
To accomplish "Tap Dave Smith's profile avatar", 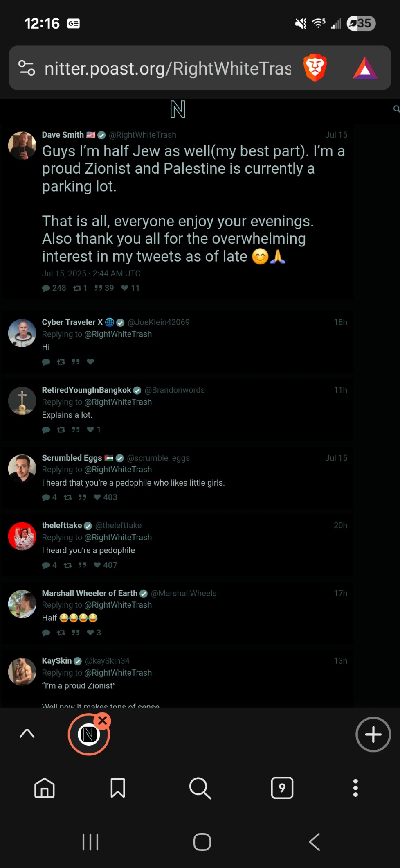I will [22, 145].
